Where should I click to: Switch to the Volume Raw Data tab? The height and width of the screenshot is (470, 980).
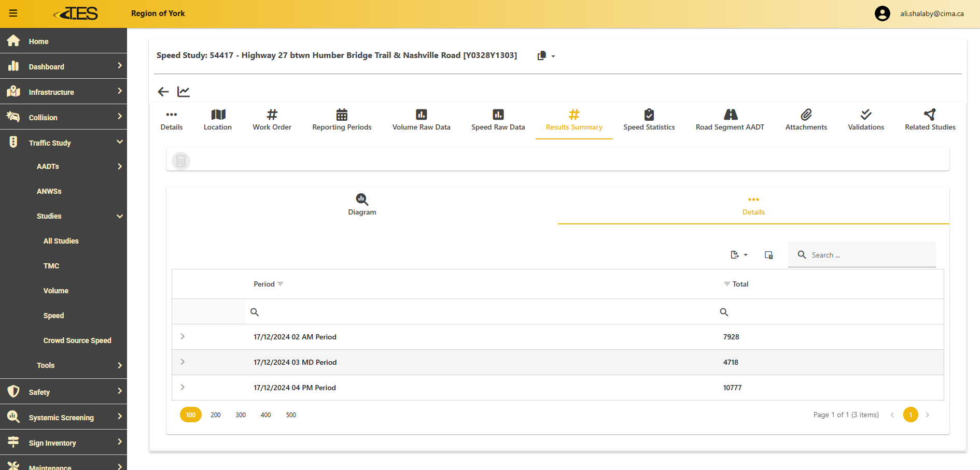tap(421, 120)
